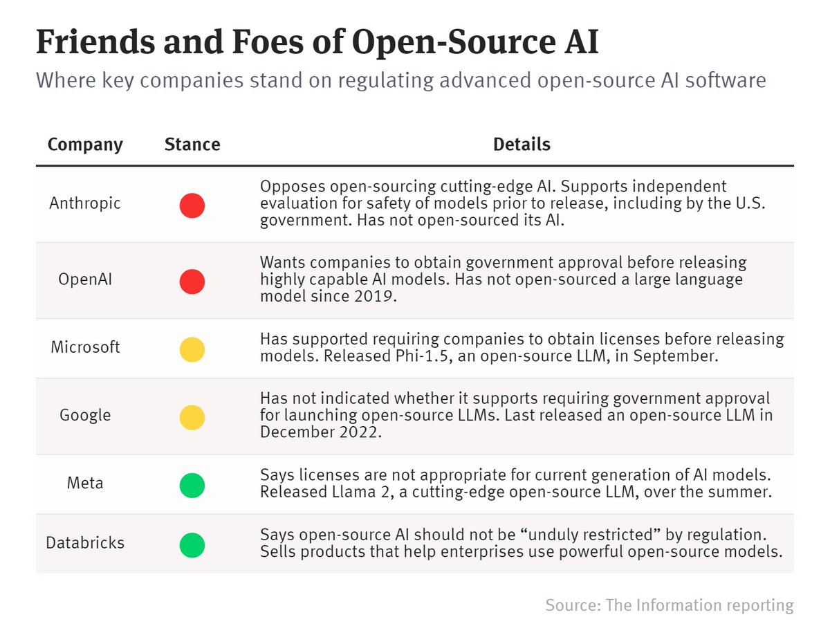This screenshot has height=644, width=830.
Task: Click the Source: The Information reporting credit
Action: 670,605
